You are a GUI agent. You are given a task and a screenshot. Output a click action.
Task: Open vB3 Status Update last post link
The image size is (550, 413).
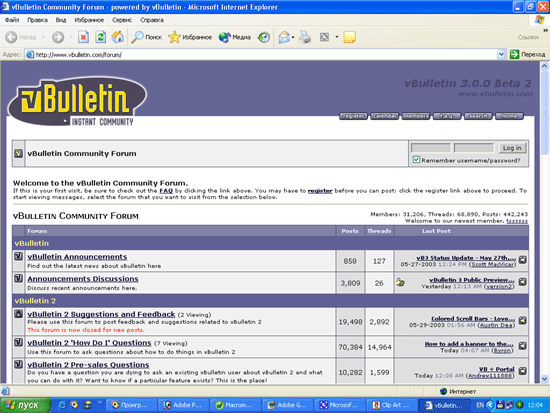(x=466, y=258)
